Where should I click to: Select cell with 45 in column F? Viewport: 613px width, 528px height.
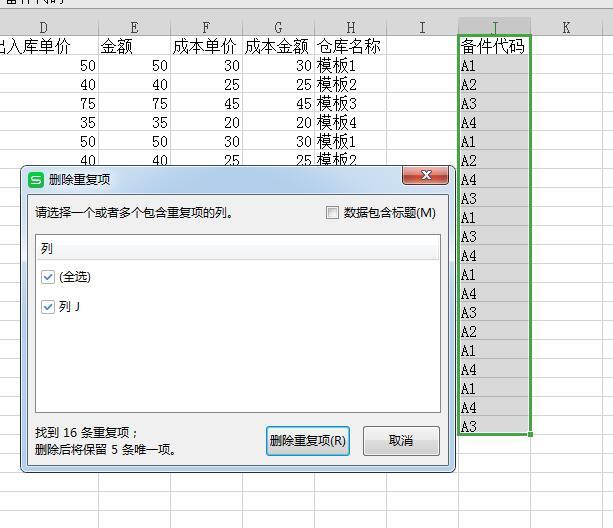pyautogui.click(x=206, y=104)
